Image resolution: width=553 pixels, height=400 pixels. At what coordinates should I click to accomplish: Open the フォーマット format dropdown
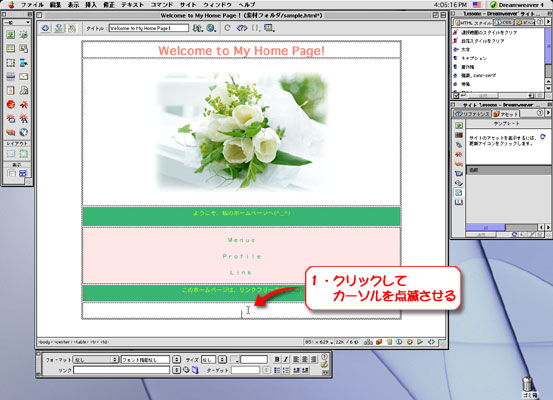point(96,359)
